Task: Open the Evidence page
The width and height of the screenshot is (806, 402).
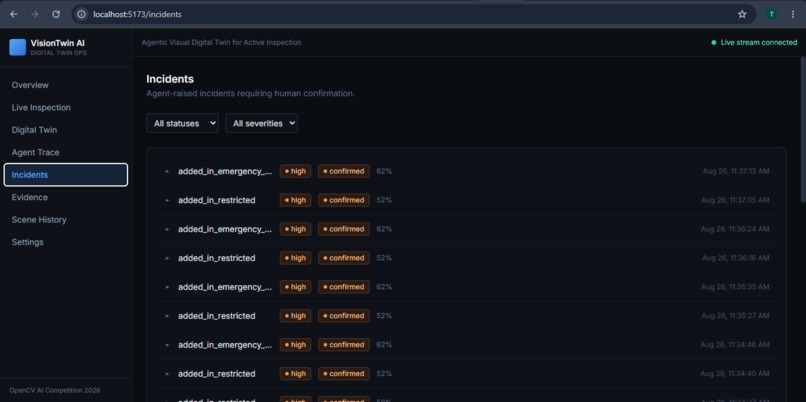Action: pos(66,197)
